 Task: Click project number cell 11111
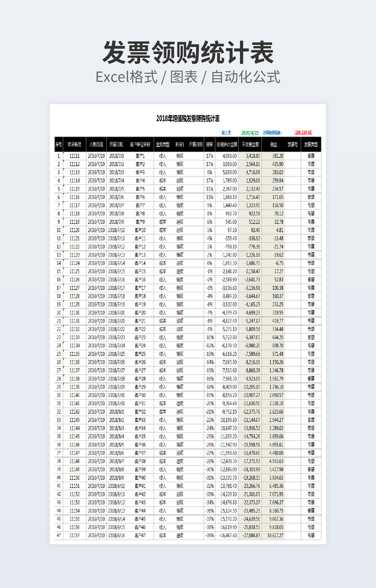coord(74,156)
